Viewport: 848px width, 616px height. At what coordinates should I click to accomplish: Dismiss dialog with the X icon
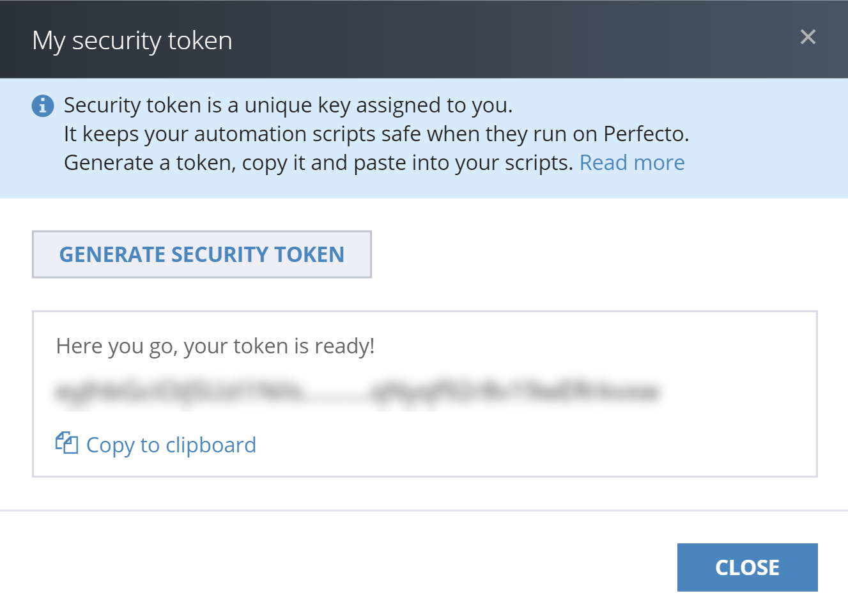point(808,37)
